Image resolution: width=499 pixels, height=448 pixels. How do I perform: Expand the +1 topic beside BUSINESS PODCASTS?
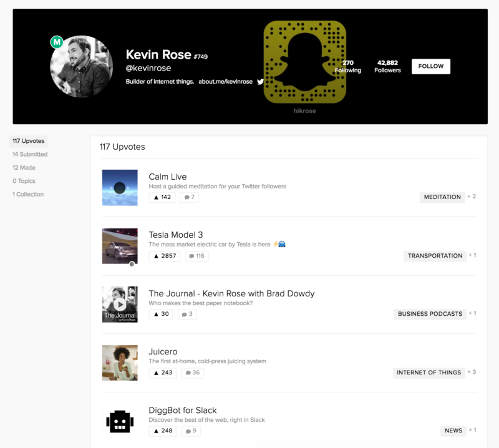click(473, 313)
